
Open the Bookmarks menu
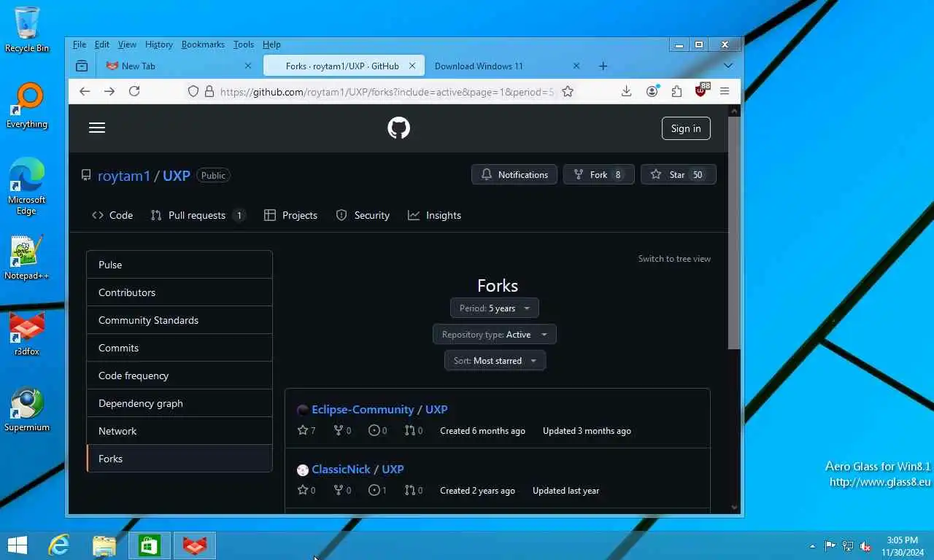[x=203, y=44]
